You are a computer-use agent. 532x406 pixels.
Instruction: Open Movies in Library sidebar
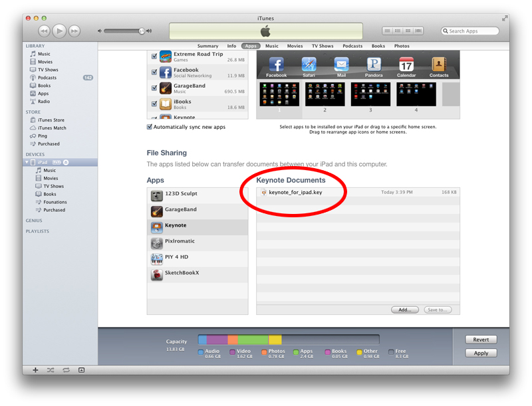(45, 62)
